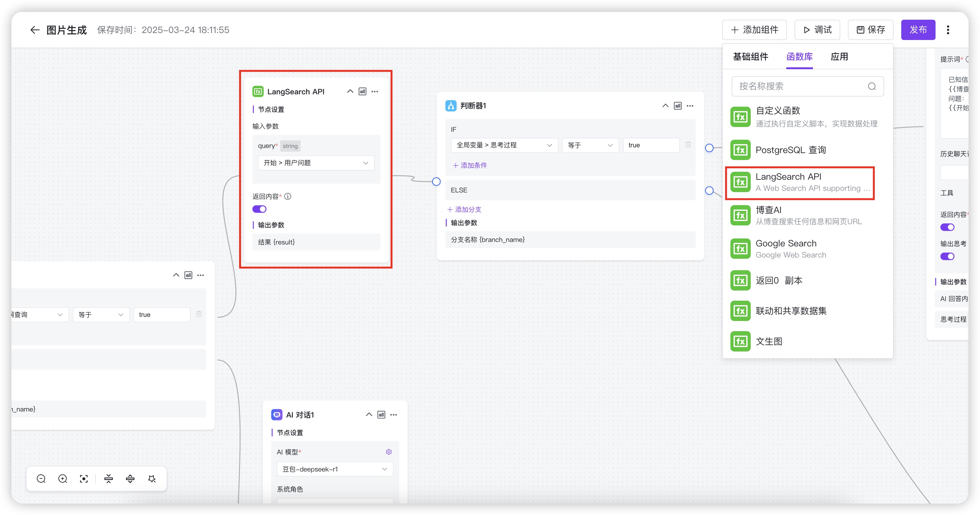Open the three-dot menu on LangSearch API node
980x515 pixels.
click(x=375, y=92)
